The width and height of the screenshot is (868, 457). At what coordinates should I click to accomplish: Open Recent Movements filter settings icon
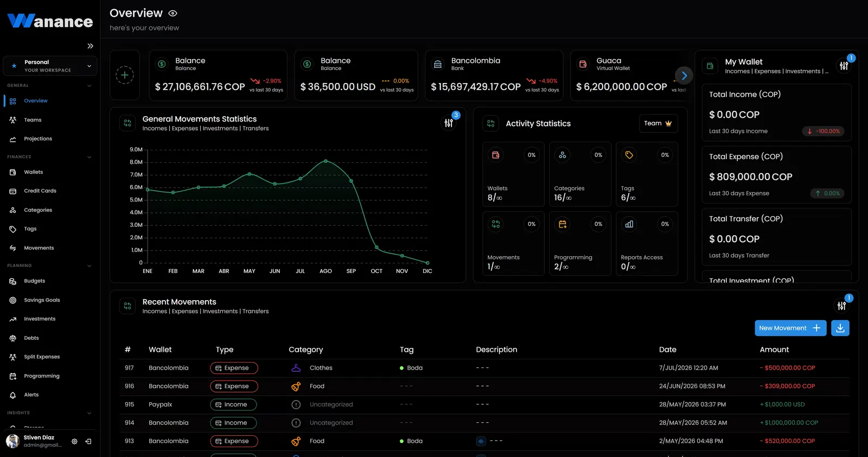click(841, 306)
